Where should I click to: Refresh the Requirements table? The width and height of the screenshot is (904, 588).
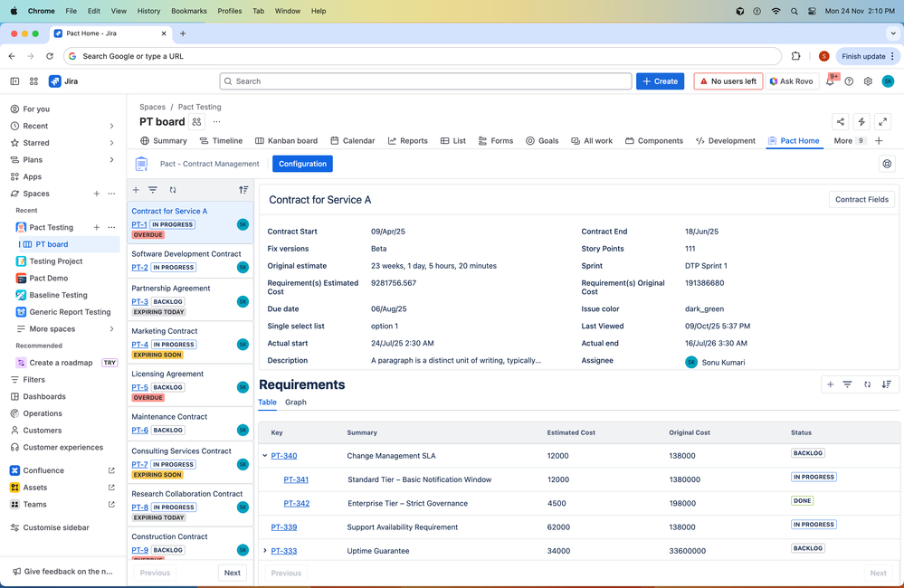click(867, 384)
